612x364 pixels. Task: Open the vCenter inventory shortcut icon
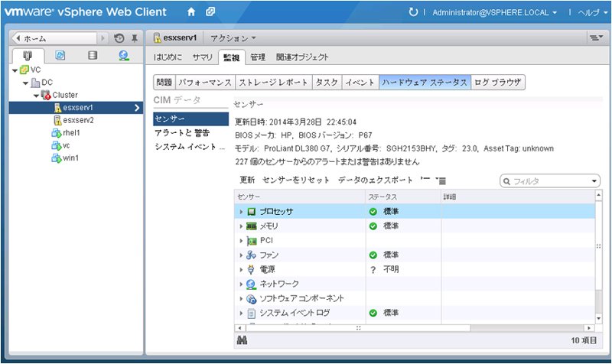[210, 11]
